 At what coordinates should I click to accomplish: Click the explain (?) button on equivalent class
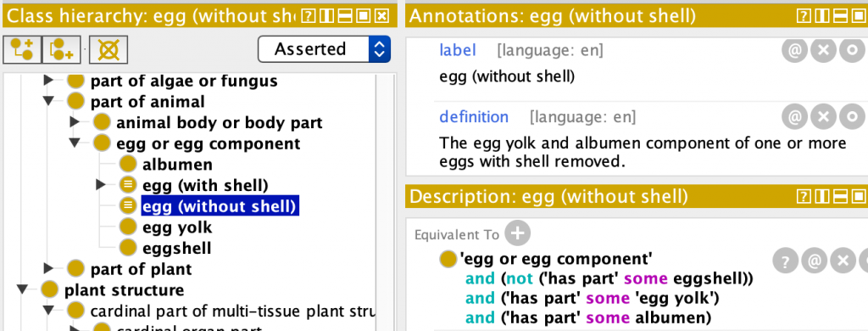point(786,260)
